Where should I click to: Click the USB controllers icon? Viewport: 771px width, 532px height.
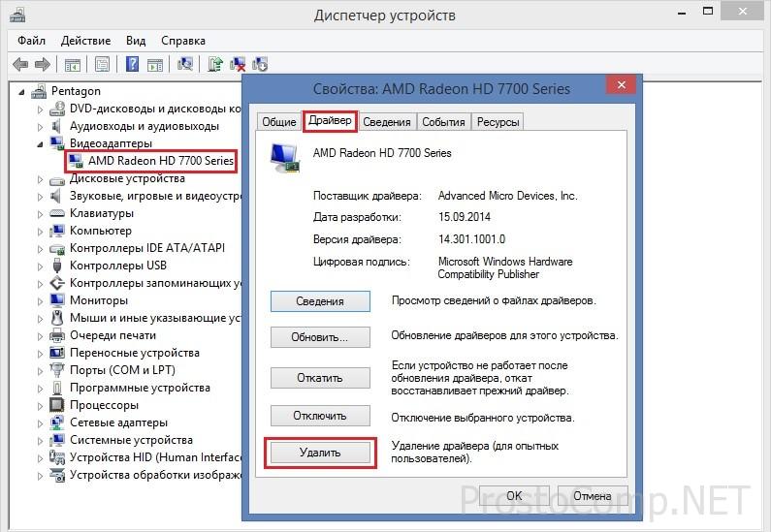[57, 266]
